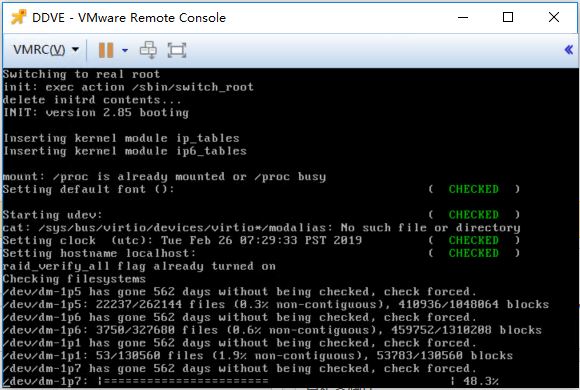This screenshot has width=580, height=390.
Task: Close the DDVE console window
Action: pos(554,17)
